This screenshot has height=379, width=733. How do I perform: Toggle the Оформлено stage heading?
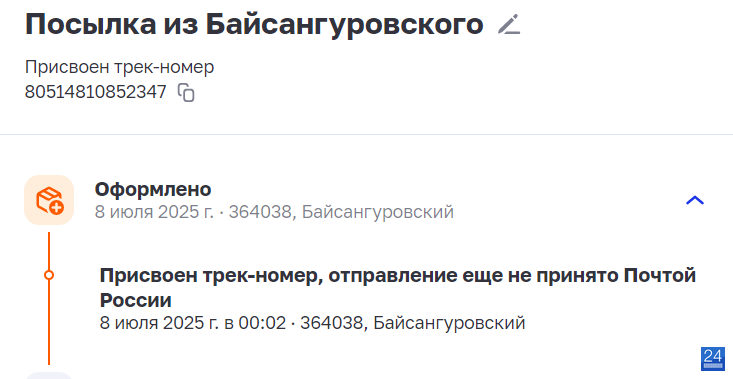point(153,189)
